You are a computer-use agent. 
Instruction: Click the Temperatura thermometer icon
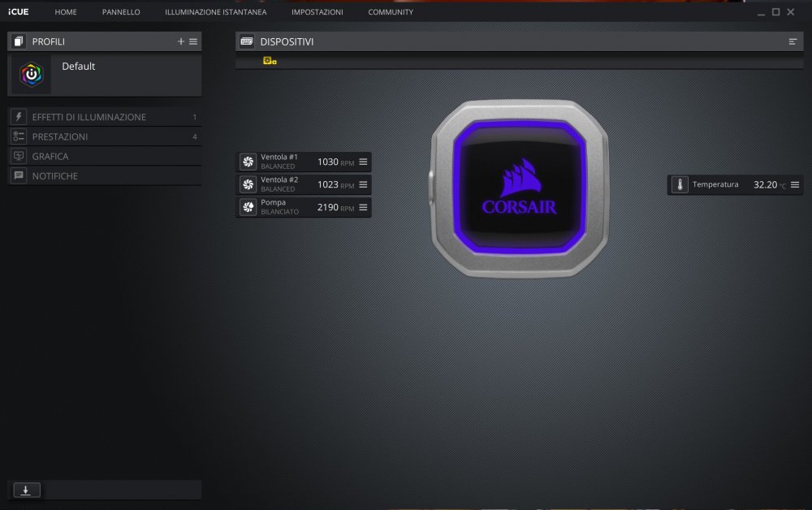click(680, 185)
